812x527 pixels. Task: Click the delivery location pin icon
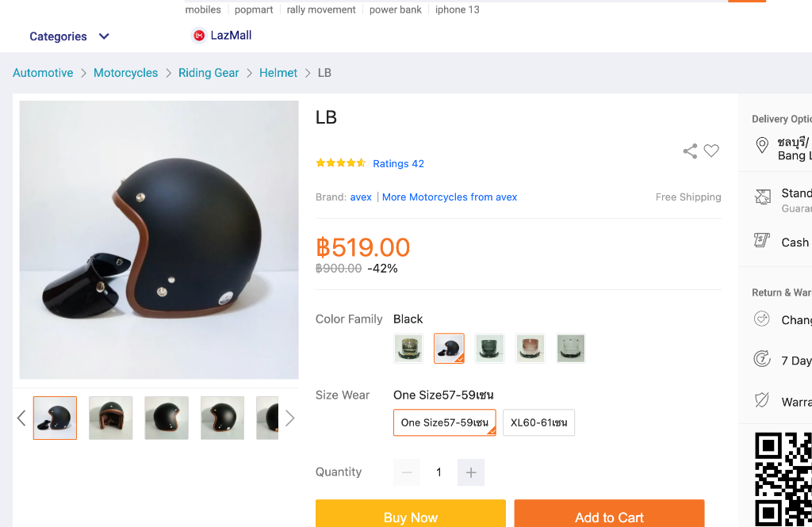click(762, 145)
